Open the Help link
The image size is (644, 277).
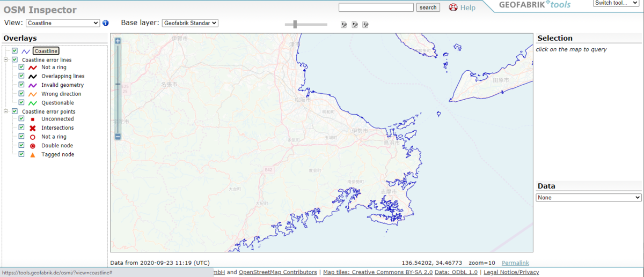468,8
